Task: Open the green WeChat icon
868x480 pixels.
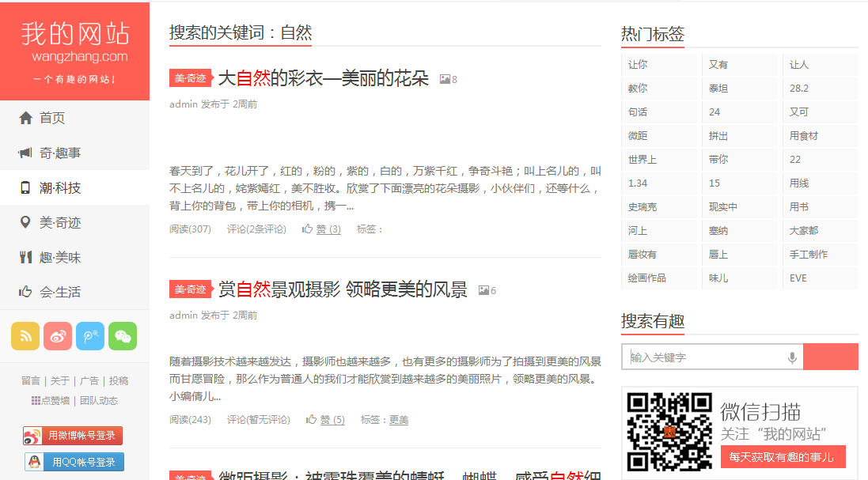Action: tap(123, 336)
